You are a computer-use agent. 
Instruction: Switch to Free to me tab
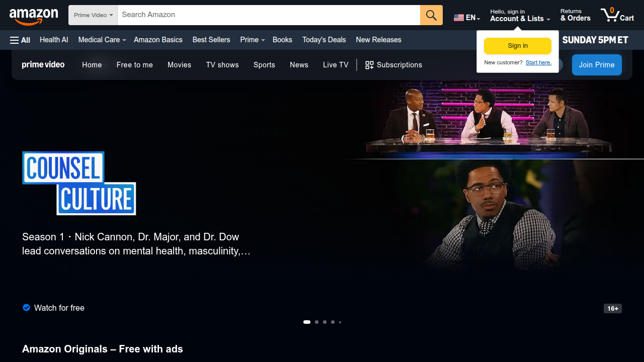click(134, 65)
